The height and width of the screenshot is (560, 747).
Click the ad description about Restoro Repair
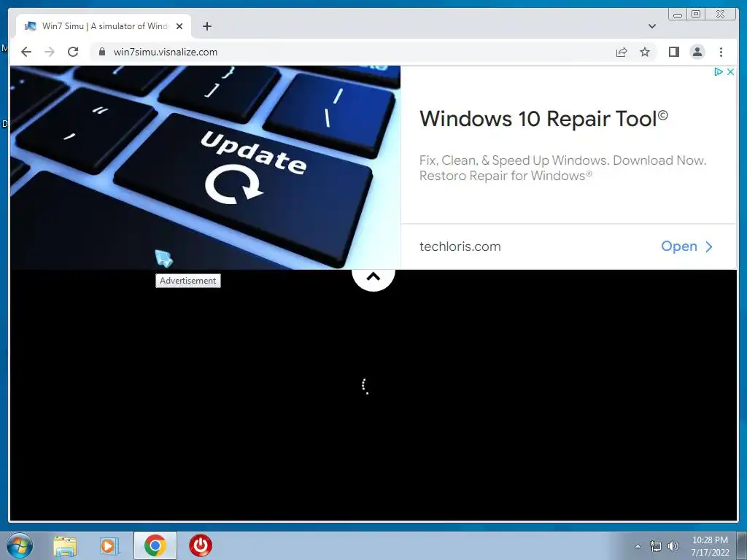(562, 168)
